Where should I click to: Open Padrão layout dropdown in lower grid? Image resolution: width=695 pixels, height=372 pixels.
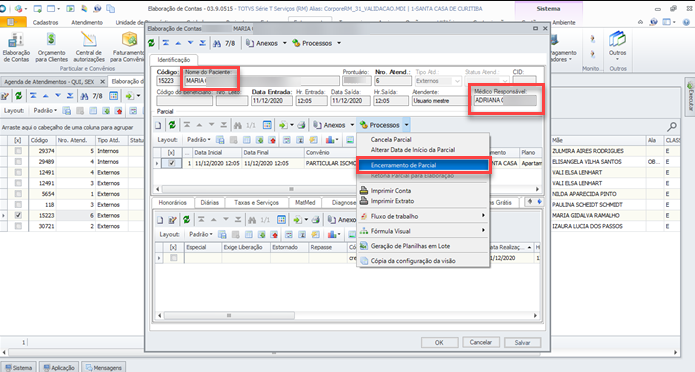[201, 234]
